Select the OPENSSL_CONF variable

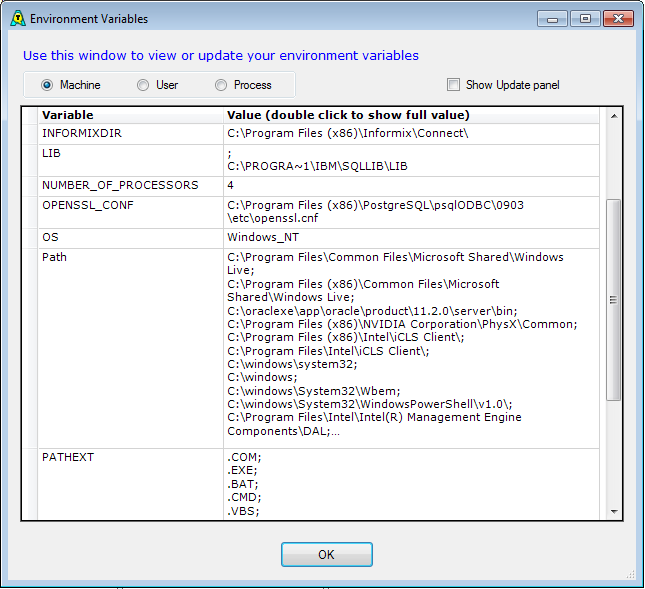click(x=88, y=205)
